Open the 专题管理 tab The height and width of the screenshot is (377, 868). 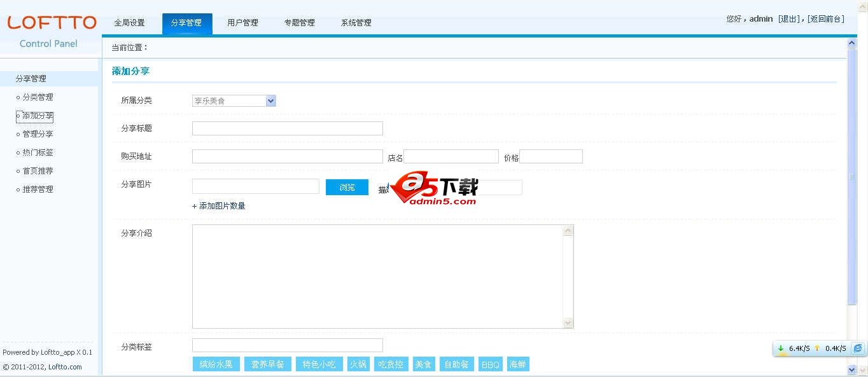[299, 23]
